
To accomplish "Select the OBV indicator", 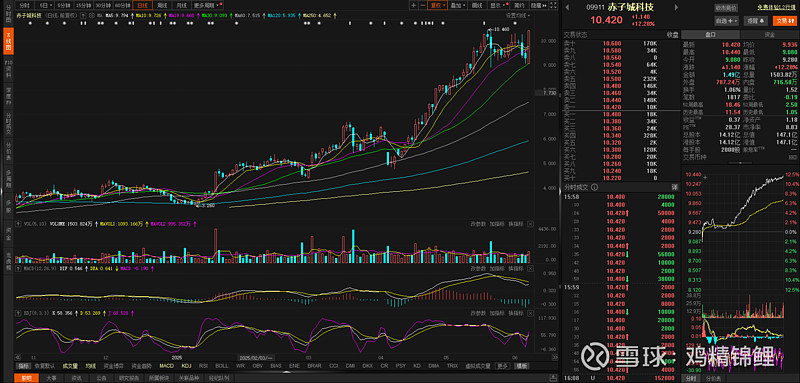I will (x=257, y=366).
